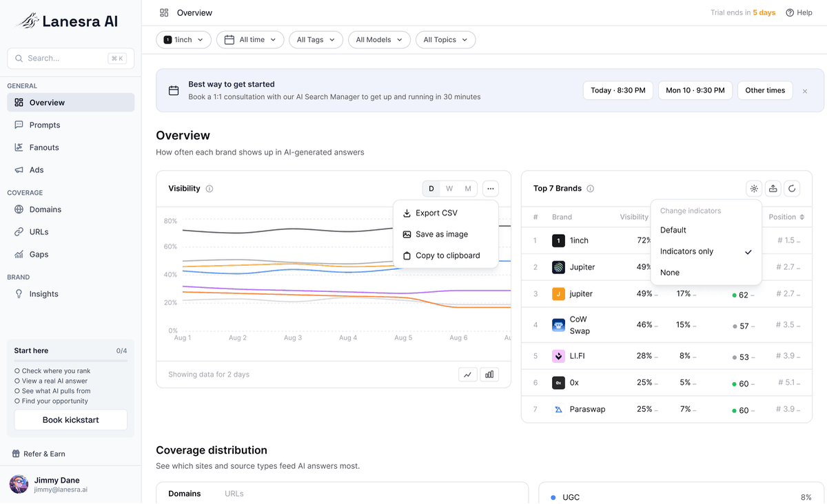Click Book kickstart button
This screenshot has height=504, width=827.
coord(71,420)
